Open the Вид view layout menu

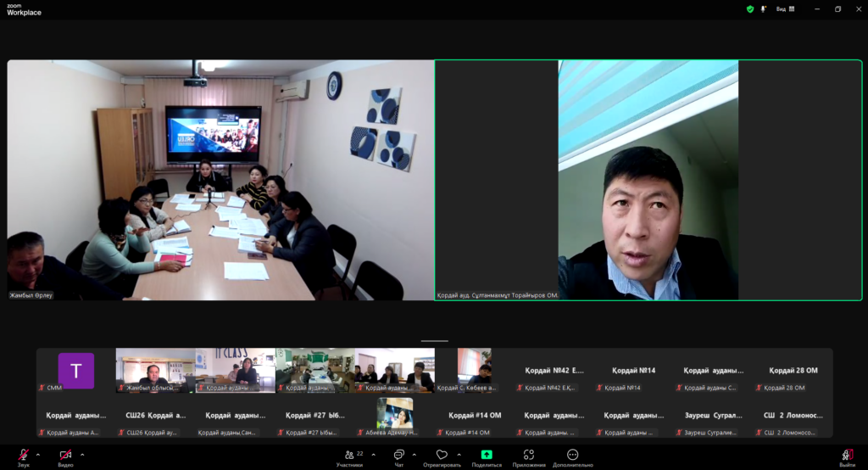point(785,9)
